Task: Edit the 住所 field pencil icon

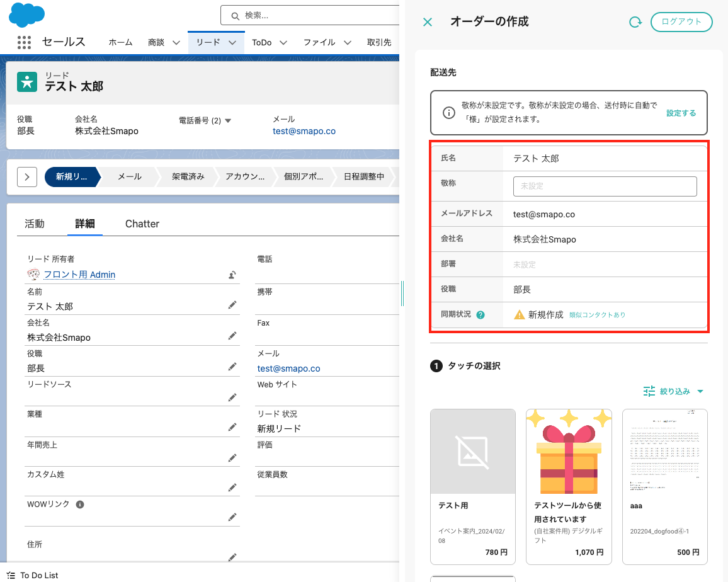Action: tap(232, 557)
